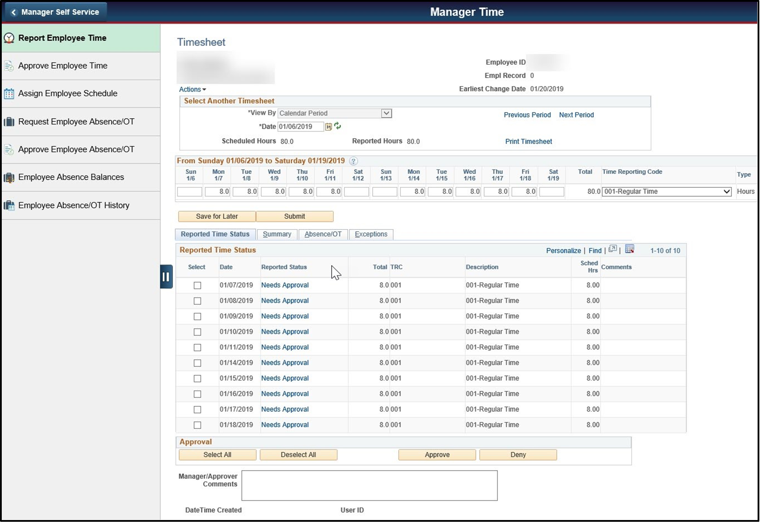This screenshot has width=765, height=532.
Task: Open Assign Employee Schedule calendar icon
Action: (8, 93)
